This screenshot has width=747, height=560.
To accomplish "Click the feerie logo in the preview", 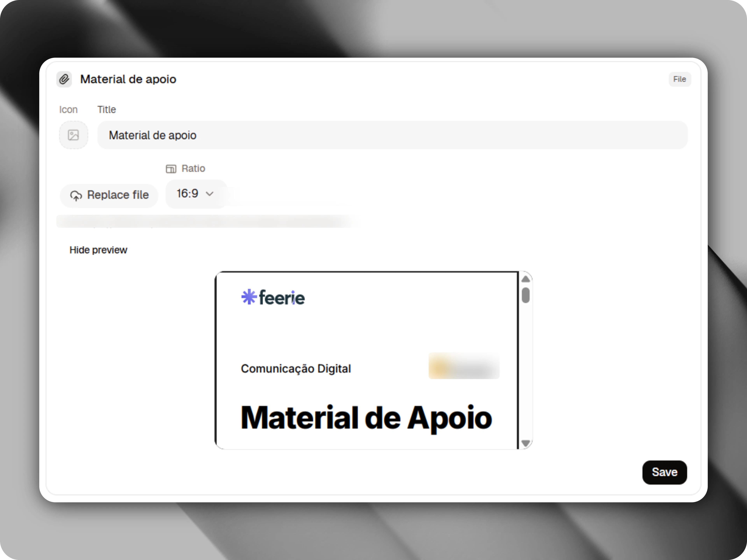I will [x=273, y=297].
